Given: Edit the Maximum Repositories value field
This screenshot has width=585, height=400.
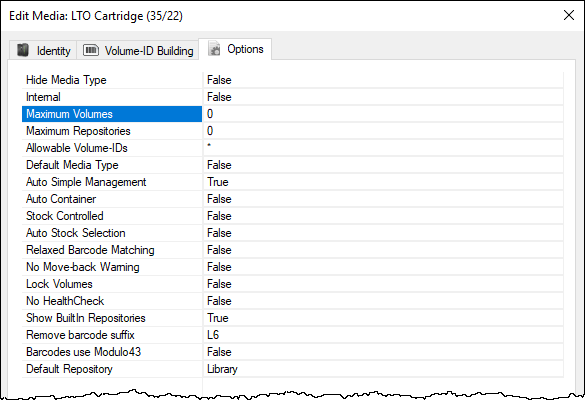Looking at the screenshot, I should coord(383,131).
